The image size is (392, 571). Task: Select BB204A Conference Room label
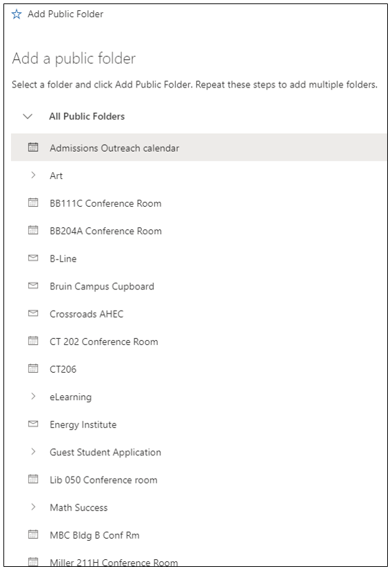(x=105, y=231)
